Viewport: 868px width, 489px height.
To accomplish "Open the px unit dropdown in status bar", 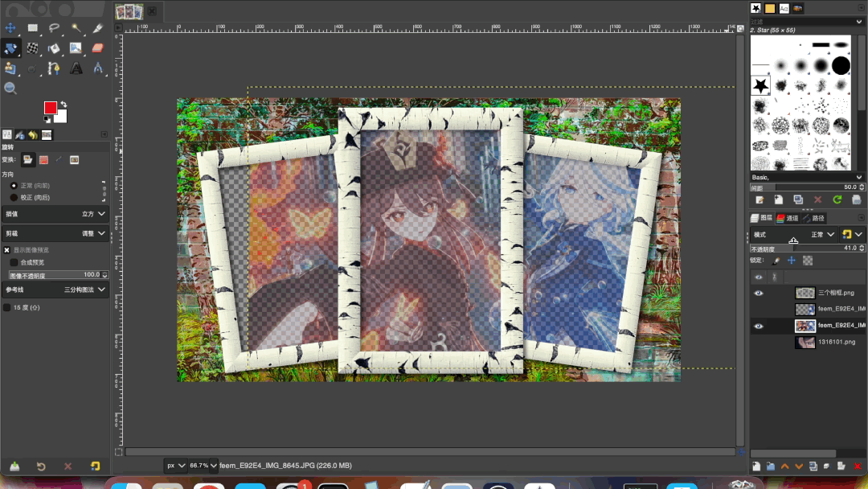I will coord(176,466).
